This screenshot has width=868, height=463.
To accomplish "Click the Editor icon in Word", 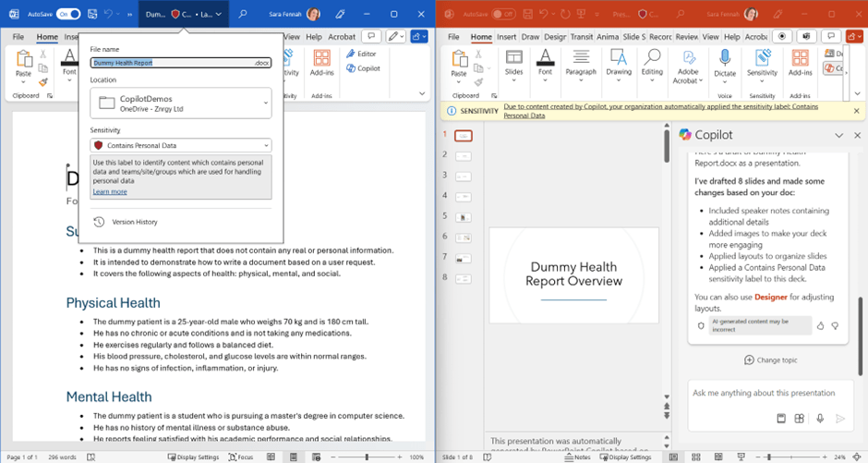I will coord(362,54).
